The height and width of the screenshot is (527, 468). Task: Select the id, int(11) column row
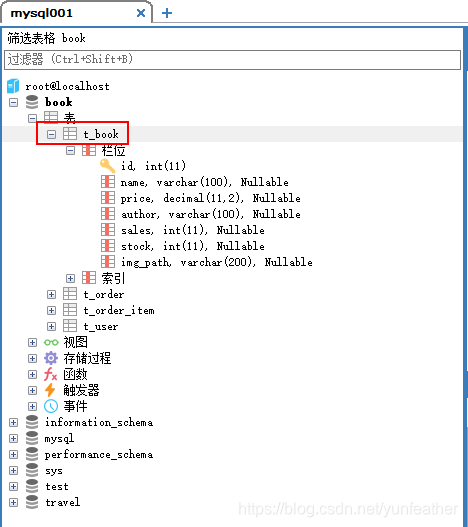point(153,166)
